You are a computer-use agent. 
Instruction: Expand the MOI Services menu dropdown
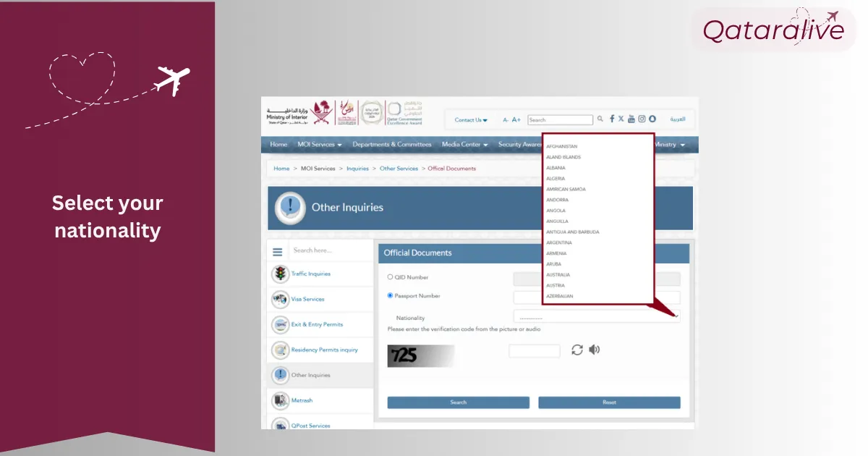click(320, 145)
